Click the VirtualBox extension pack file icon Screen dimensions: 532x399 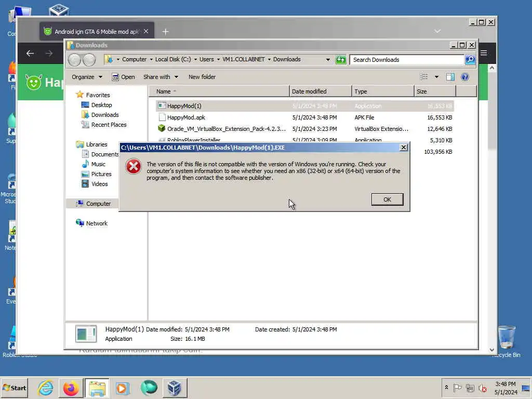[x=162, y=128]
